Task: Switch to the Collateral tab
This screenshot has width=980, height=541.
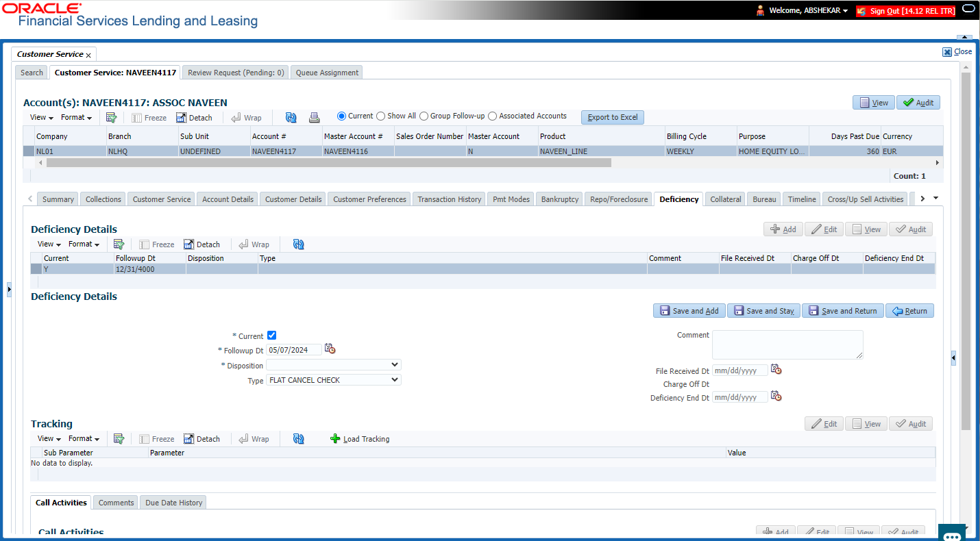Action: click(x=726, y=199)
